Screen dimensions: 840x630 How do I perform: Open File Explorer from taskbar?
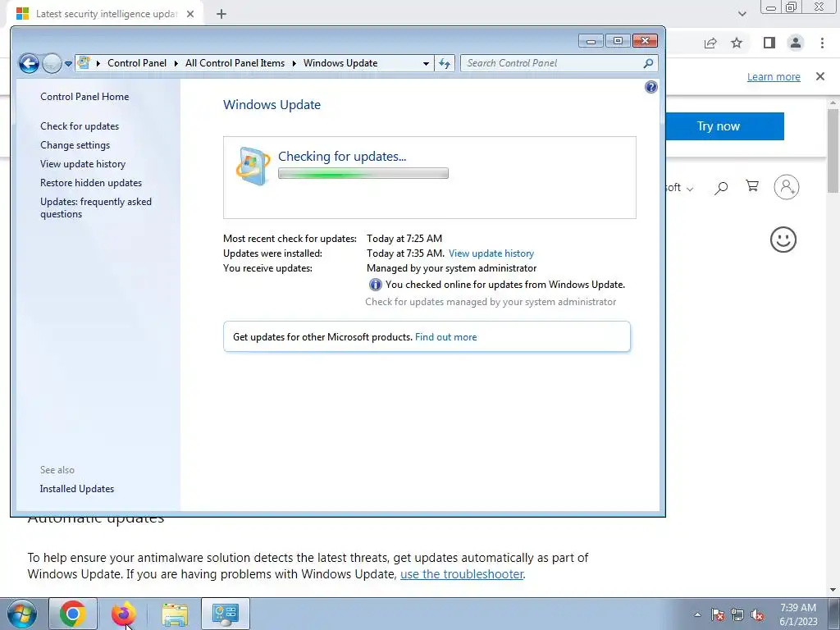click(175, 614)
